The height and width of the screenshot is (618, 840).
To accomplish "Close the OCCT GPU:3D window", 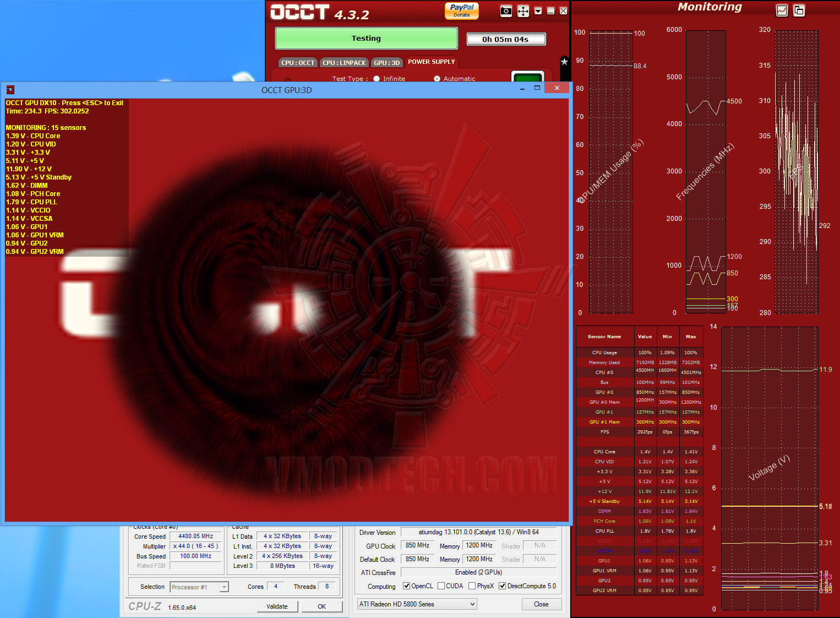I will (557, 88).
